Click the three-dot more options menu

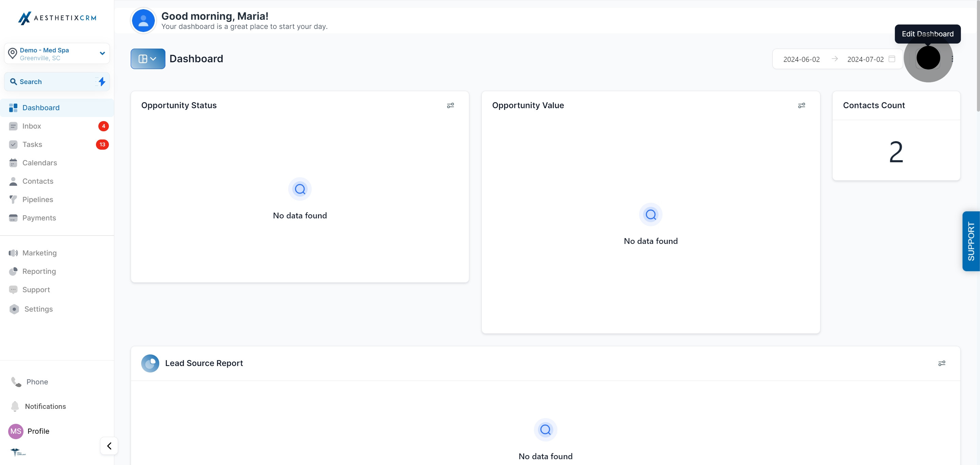tap(952, 59)
